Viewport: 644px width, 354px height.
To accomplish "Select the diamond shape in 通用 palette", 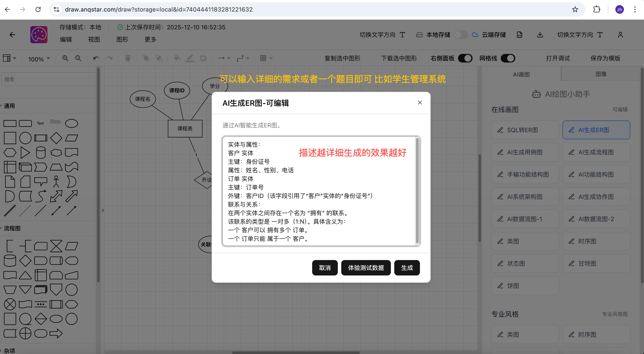I will [x=56, y=138].
